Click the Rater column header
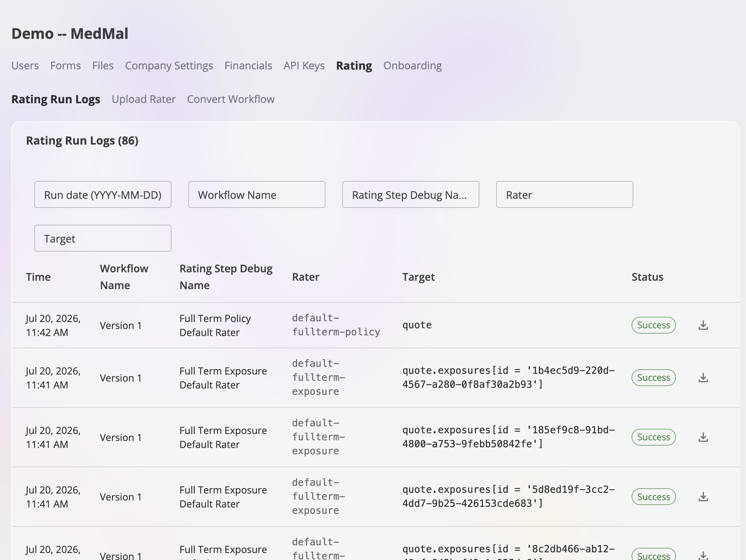This screenshot has height=560, width=746. click(306, 277)
